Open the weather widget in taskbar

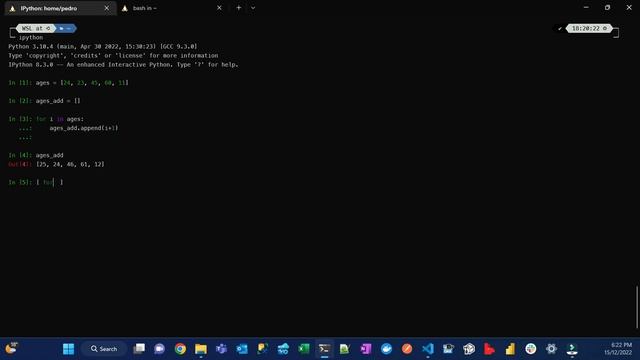pyautogui.click(x=11, y=348)
